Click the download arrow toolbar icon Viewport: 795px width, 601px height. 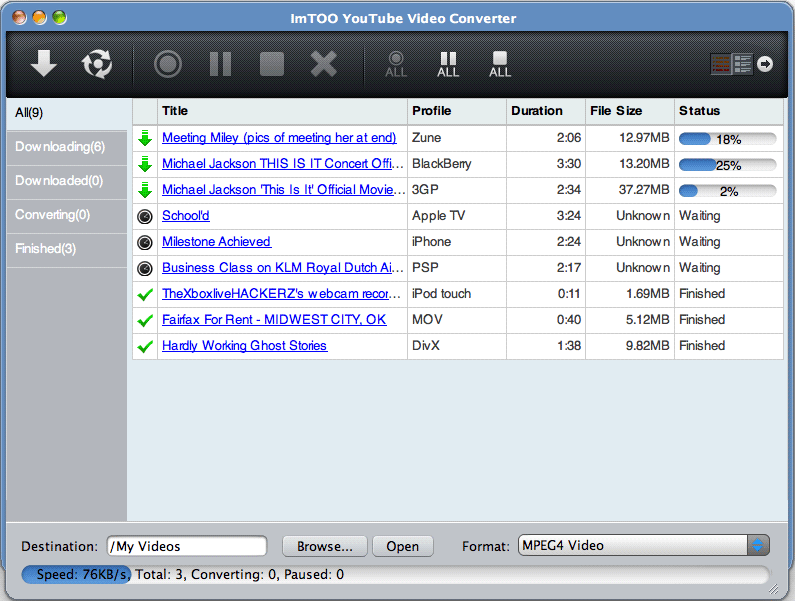click(44, 64)
